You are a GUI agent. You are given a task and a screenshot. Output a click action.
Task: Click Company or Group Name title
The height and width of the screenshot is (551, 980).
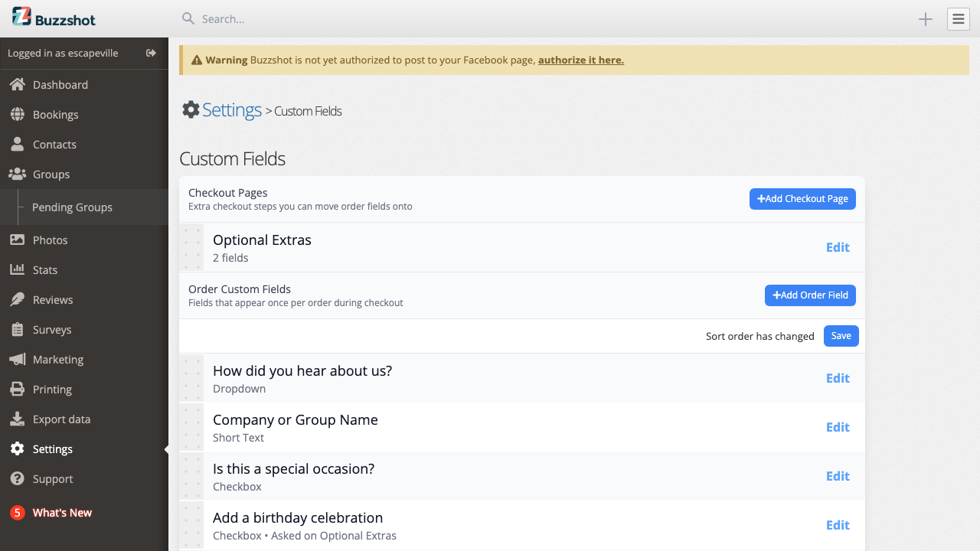click(296, 419)
